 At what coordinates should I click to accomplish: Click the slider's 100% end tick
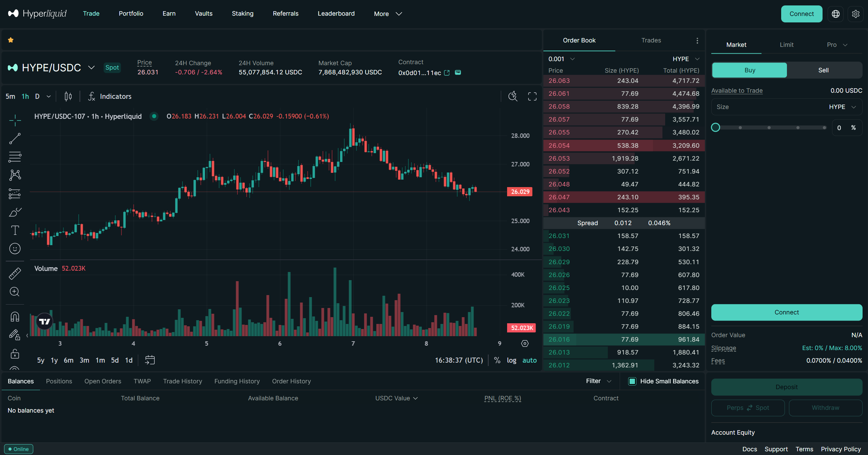824,128
